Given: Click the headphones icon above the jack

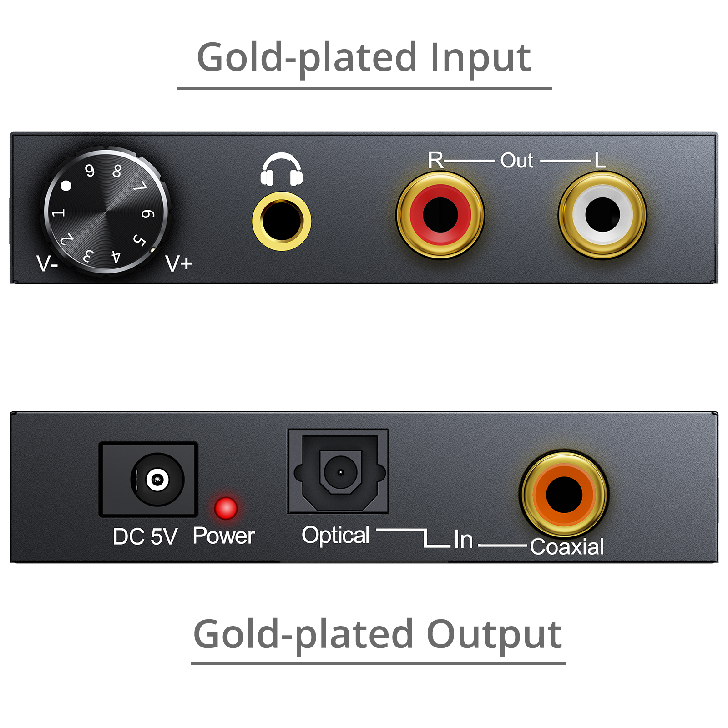Looking at the screenshot, I should click(x=282, y=169).
